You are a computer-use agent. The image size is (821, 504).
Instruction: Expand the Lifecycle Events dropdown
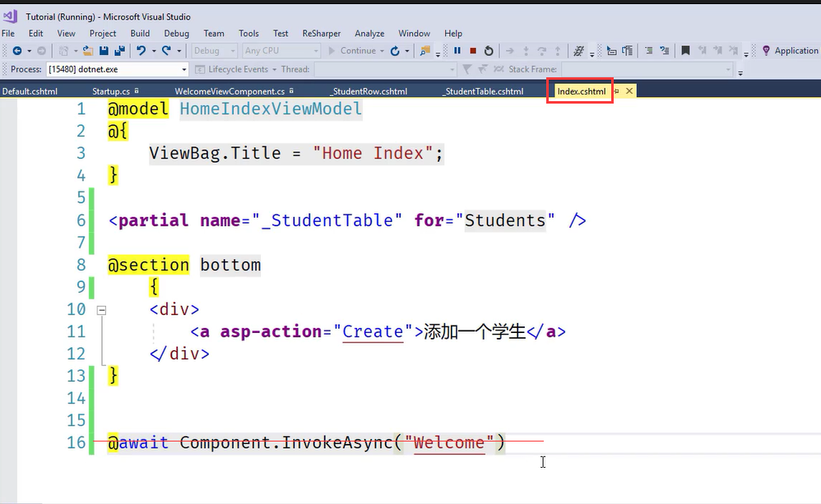[x=275, y=69]
